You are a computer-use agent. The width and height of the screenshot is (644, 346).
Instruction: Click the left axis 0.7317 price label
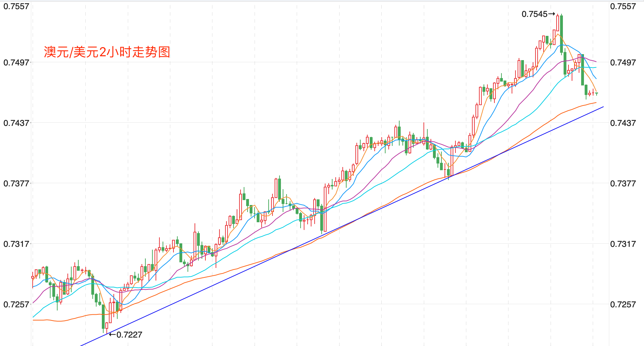[16, 244]
